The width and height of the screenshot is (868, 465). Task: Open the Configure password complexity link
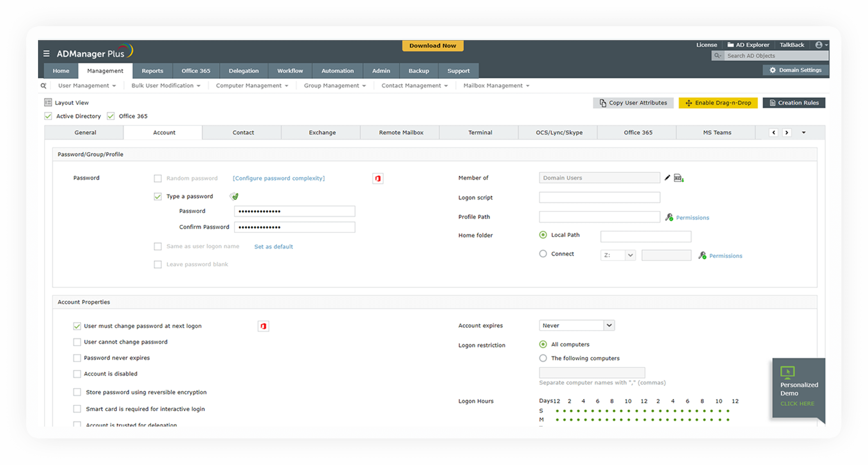(279, 178)
